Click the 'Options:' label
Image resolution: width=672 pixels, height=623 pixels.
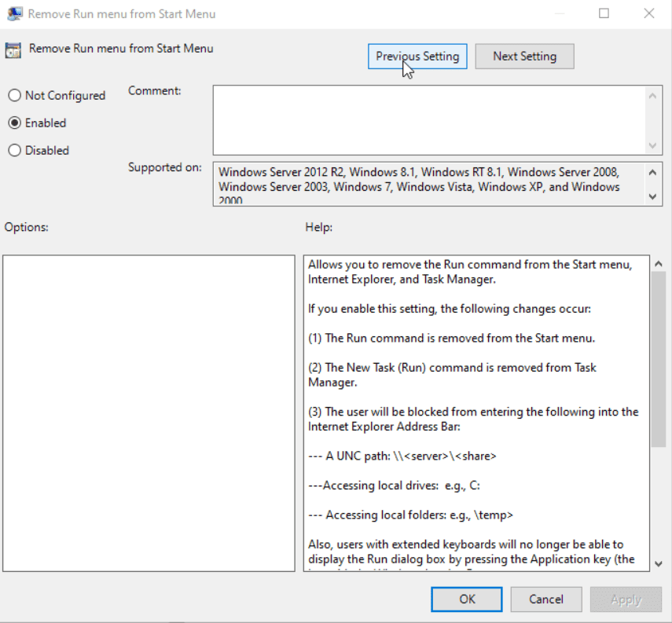(27, 227)
